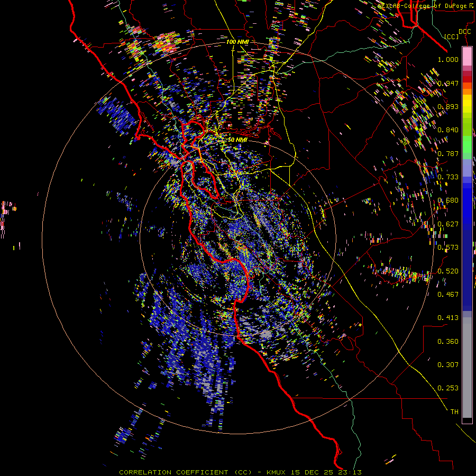This screenshot has height=476, width=476.
Task: Click the 23:13 timestamp in the caption
Action: coord(350,472)
